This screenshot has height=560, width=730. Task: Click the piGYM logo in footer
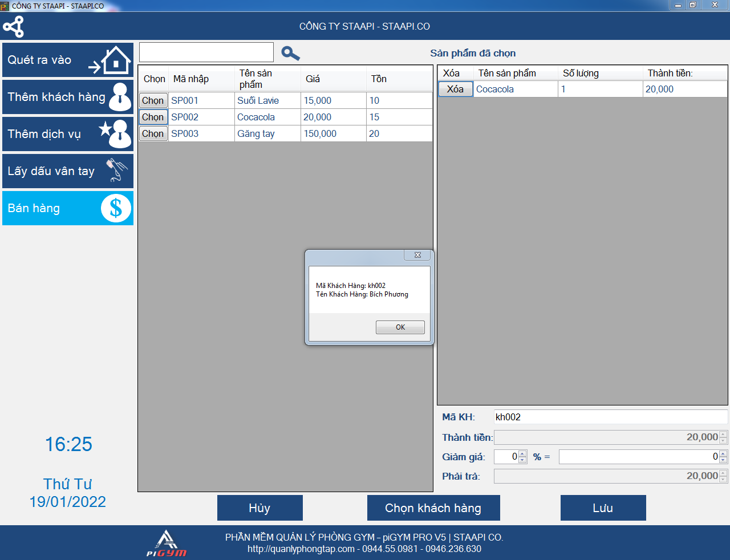pos(166,543)
